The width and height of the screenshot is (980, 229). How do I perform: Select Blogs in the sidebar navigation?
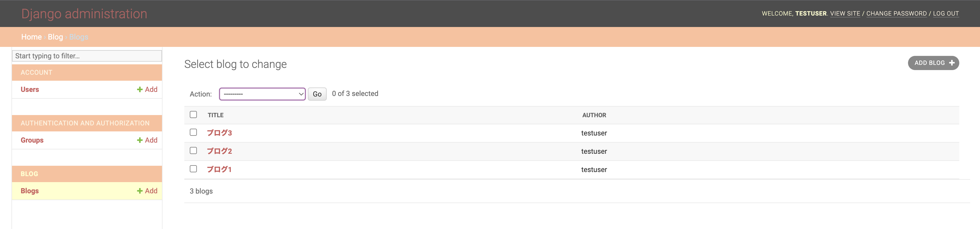pyautogui.click(x=30, y=191)
